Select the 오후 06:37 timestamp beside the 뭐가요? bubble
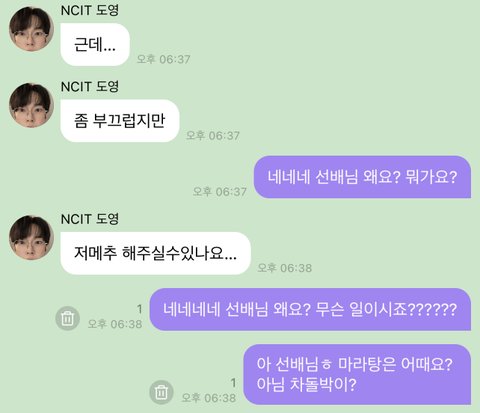Viewport: 480px width, 413px height. (x=220, y=192)
